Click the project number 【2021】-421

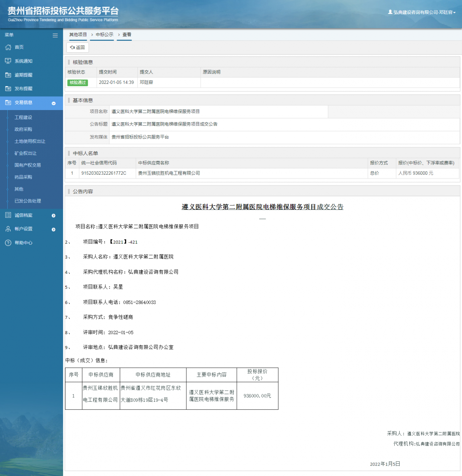click(123, 242)
